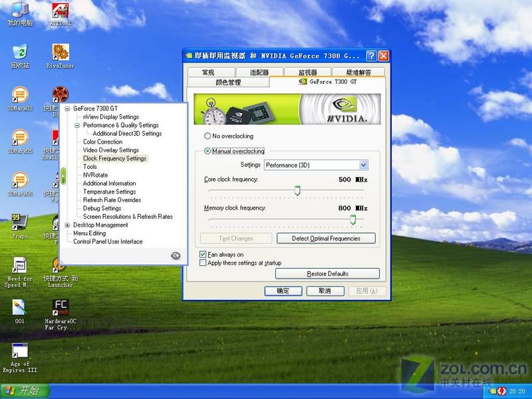The width and height of the screenshot is (532, 399).
Task: Select the 3DMark05 desktop icon
Action: (20, 141)
